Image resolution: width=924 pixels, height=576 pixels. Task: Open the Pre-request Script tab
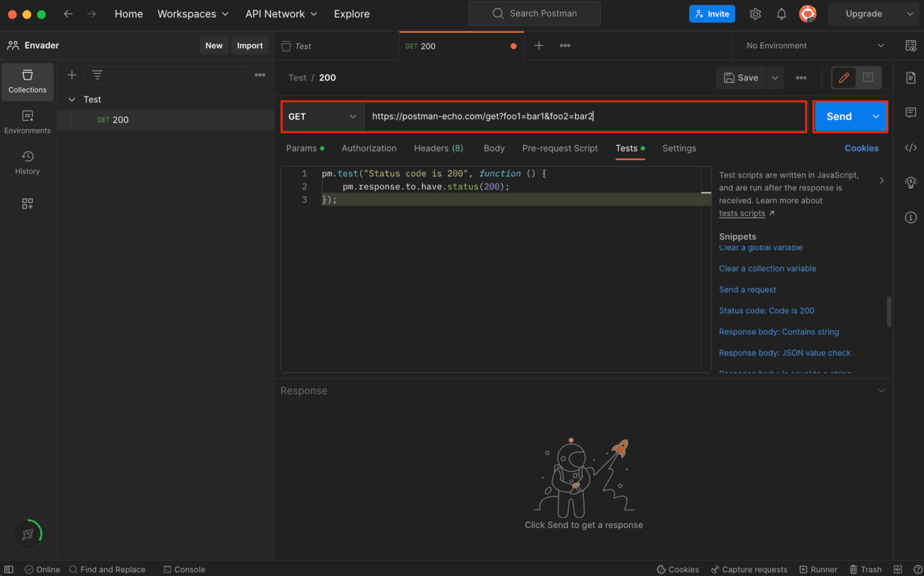[x=559, y=148]
